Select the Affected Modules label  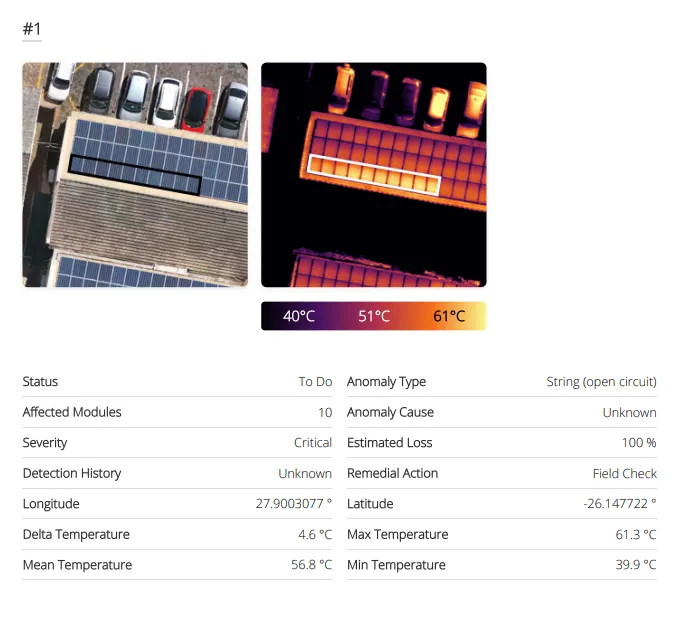tap(72, 412)
